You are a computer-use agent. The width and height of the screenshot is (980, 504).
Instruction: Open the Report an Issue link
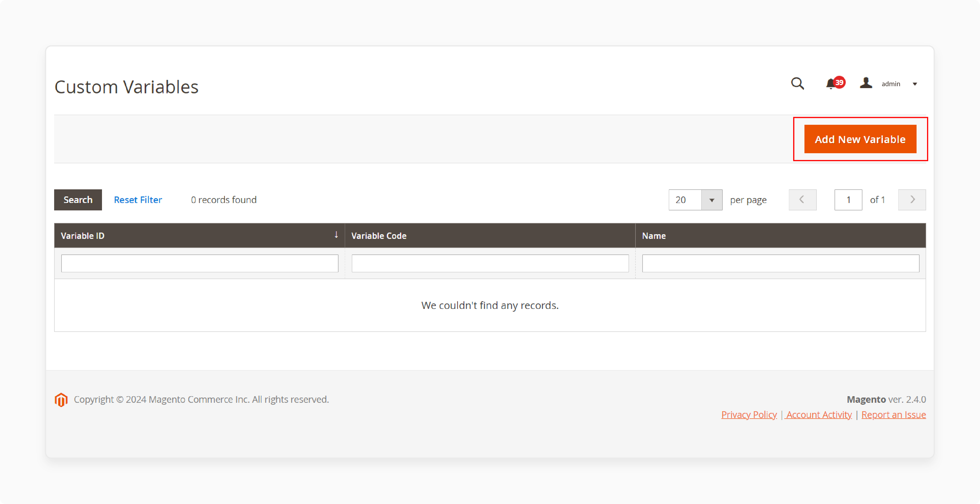(894, 415)
